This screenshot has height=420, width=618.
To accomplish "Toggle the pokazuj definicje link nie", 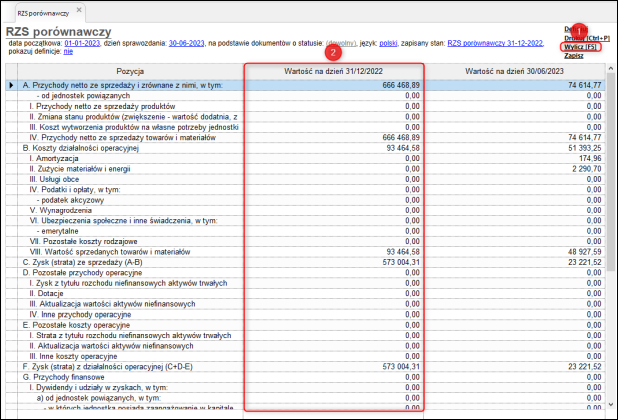I will click(68, 52).
